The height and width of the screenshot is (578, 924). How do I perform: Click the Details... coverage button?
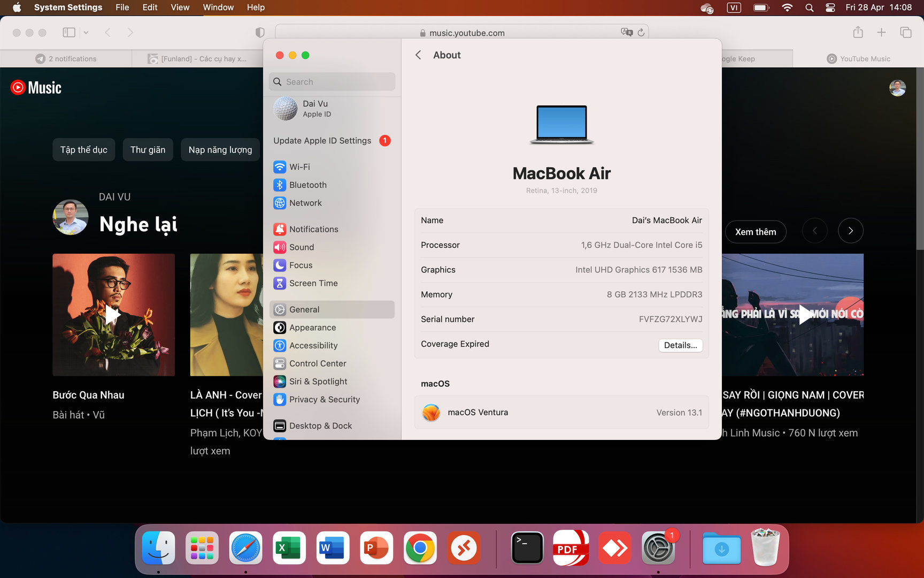click(680, 345)
